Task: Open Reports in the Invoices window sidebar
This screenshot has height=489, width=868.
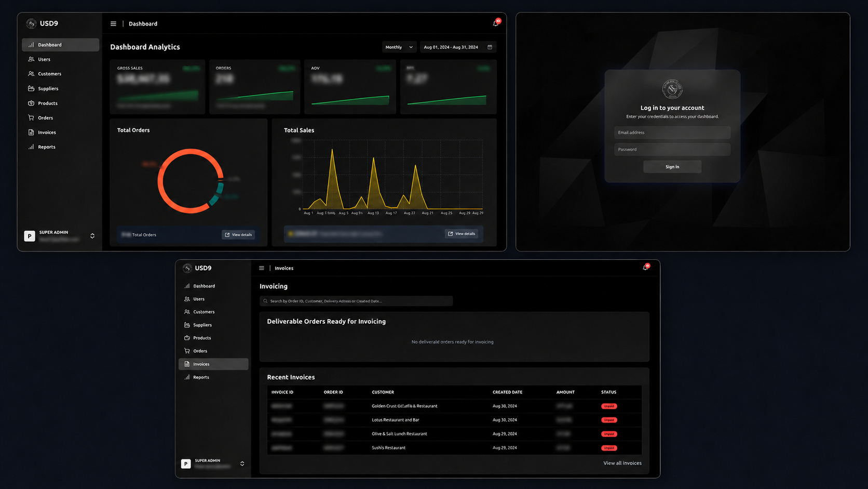Action: coord(213,377)
